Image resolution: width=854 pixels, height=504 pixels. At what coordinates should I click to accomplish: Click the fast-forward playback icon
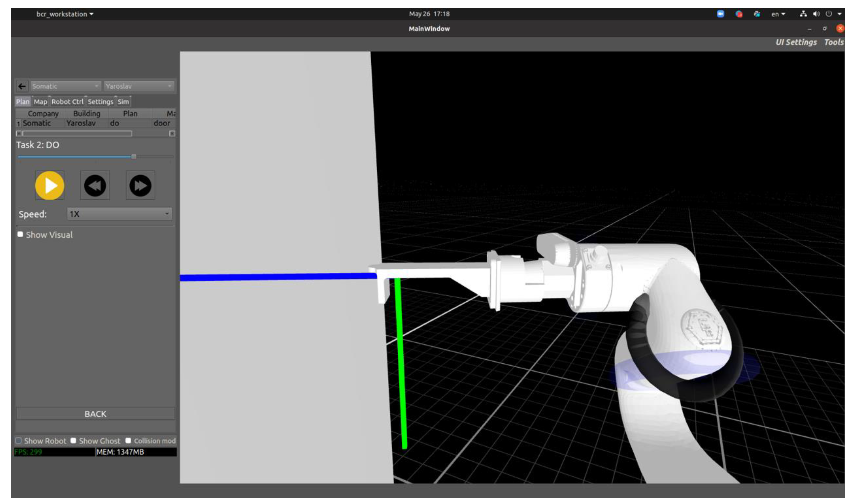click(140, 186)
